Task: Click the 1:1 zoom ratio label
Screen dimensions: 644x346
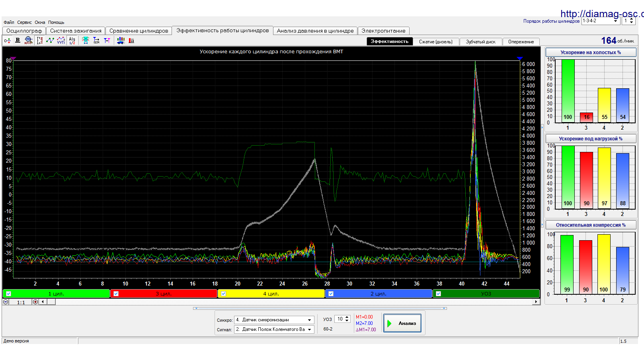Action: (21, 302)
